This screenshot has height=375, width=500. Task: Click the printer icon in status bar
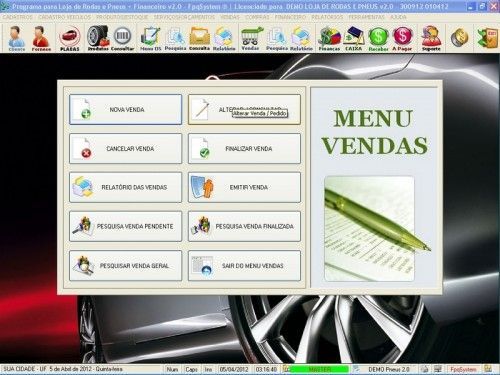424,369
